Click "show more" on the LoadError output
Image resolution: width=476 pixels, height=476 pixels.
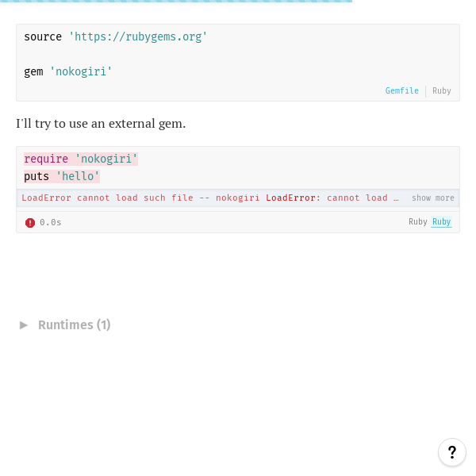pos(433,198)
